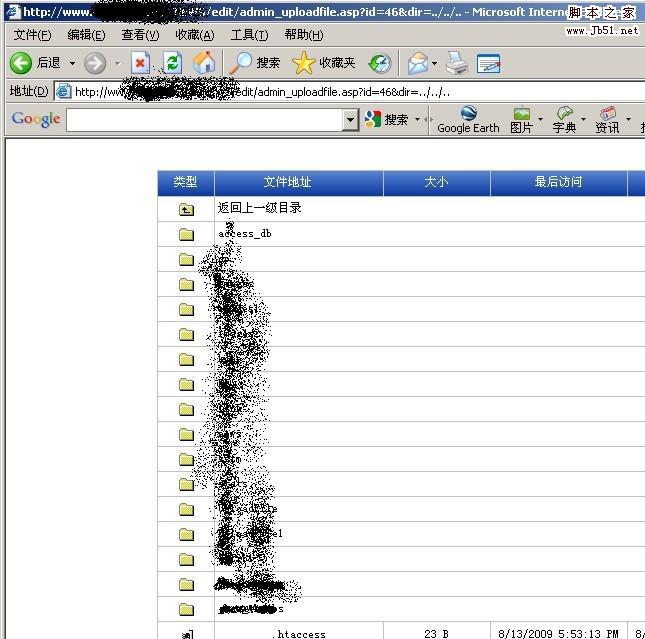645x639 pixels.
Task: Open the 工具(T) menu
Action: [x=249, y=35]
